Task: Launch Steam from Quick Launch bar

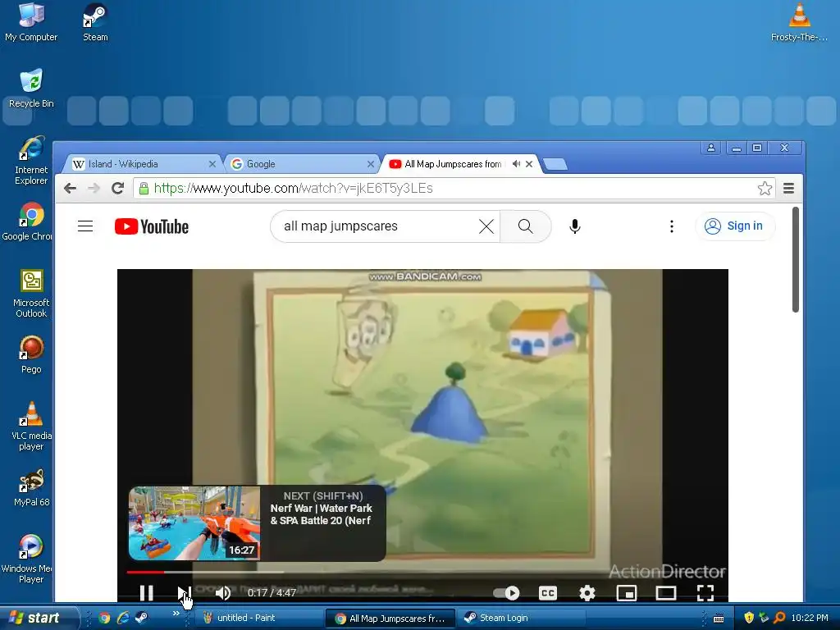Action: (x=141, y=619)
